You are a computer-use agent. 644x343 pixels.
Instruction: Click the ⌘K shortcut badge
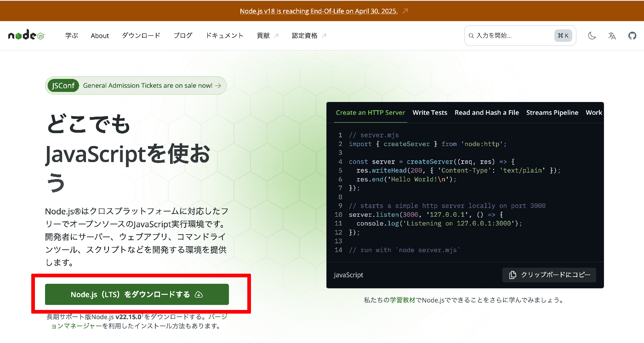563,36
